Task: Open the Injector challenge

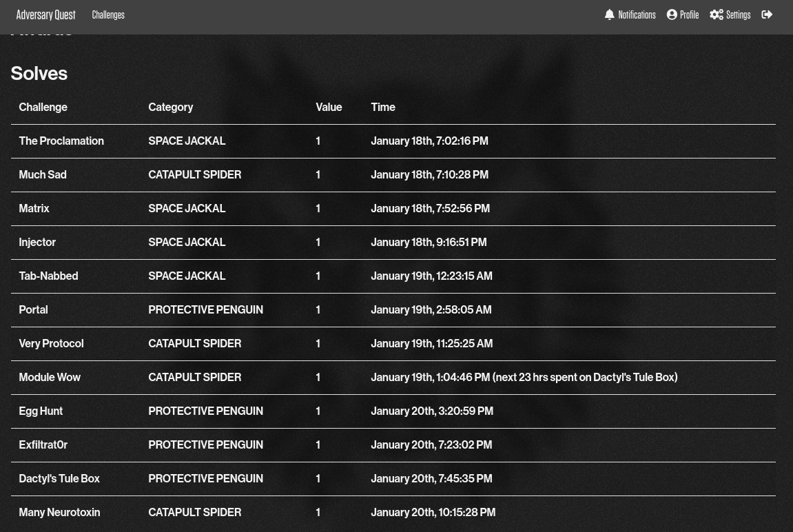Action: pos(37,242)
